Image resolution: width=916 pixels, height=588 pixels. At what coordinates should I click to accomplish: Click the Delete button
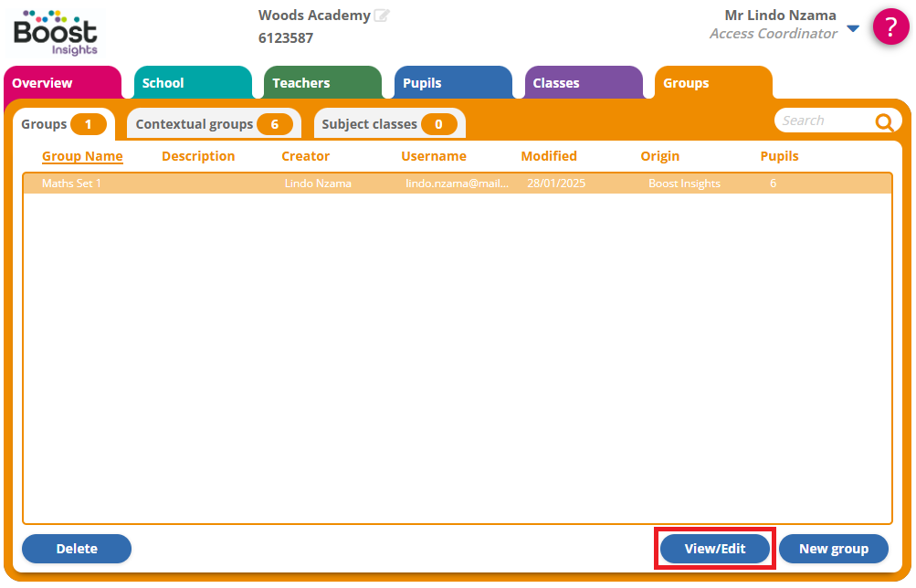click(77, 549)
